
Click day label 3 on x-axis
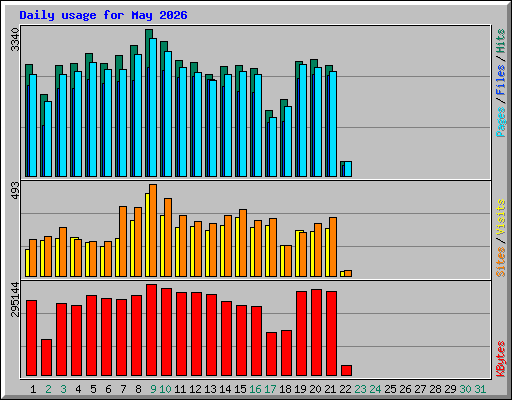pos(63,389)
